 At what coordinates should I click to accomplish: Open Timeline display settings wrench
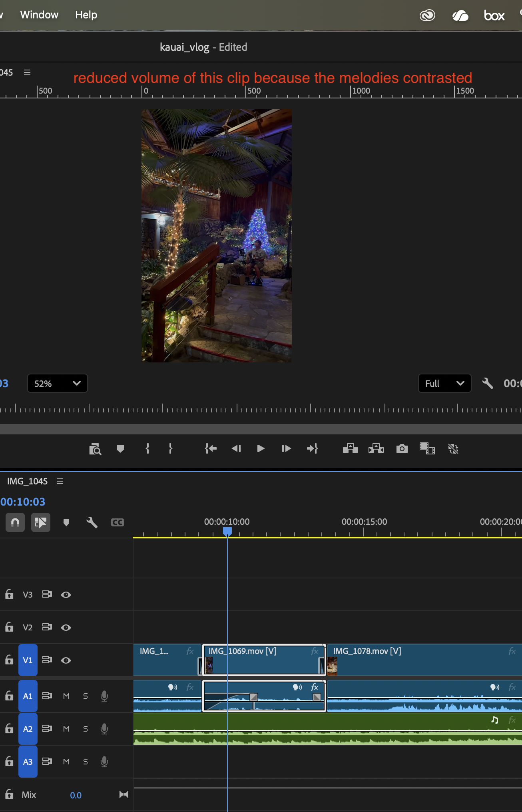tap(92, 522)
